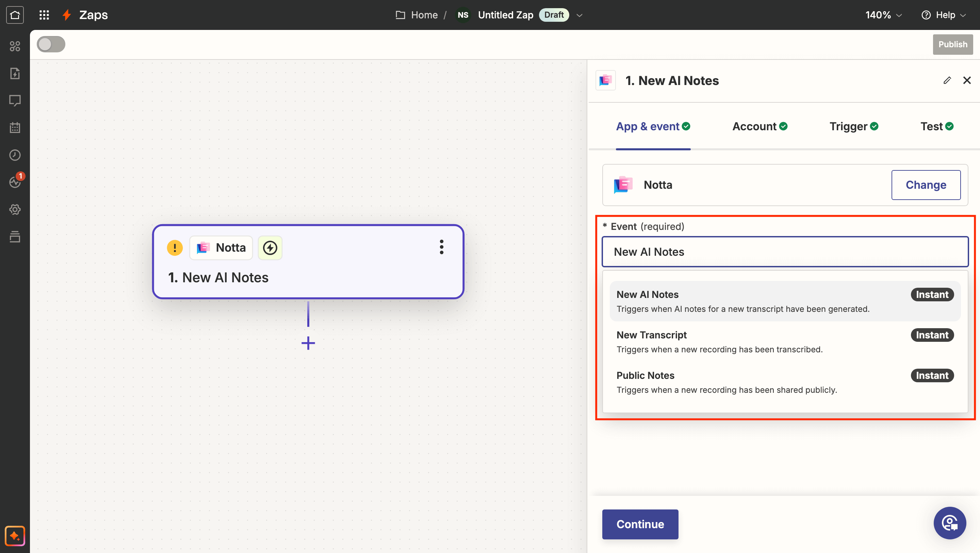Image resolution: width=980 pixels, height=553 pixels.
Task: Select the Public Notes event option
Action: (x=785, y=382)
